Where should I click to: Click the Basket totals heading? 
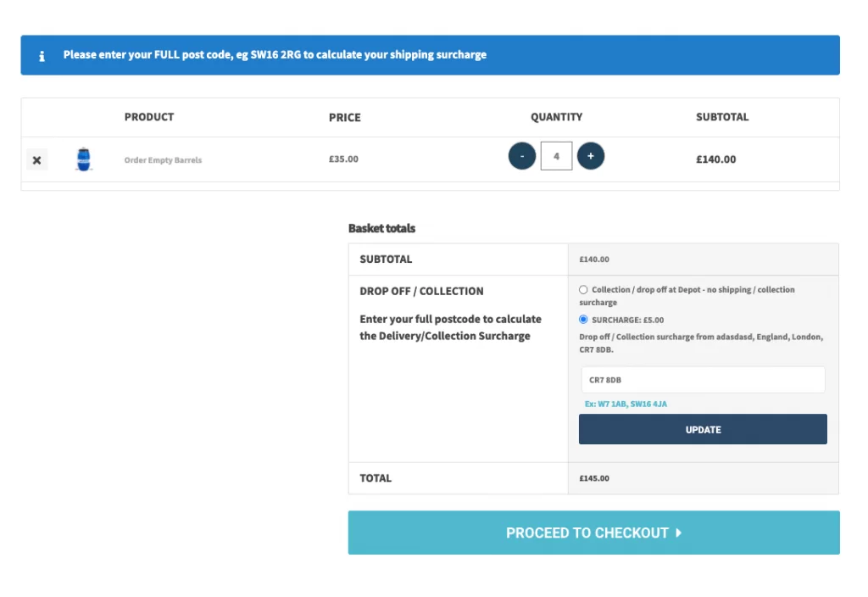381,228
